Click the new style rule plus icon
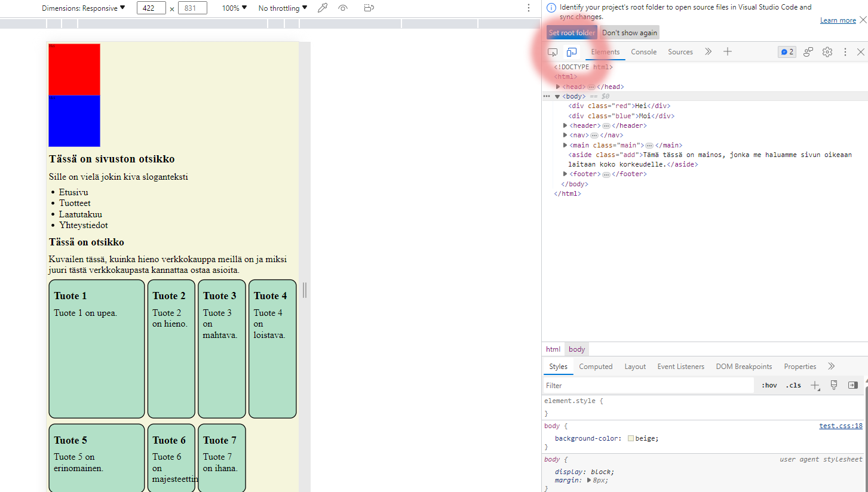Screen dimensions: 868x492 coord(815,386)
